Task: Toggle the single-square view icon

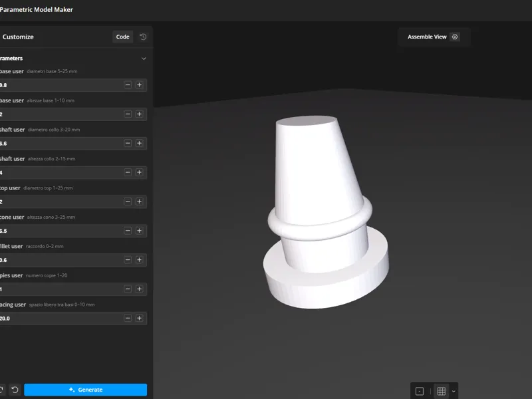Action: pos(420,391)
